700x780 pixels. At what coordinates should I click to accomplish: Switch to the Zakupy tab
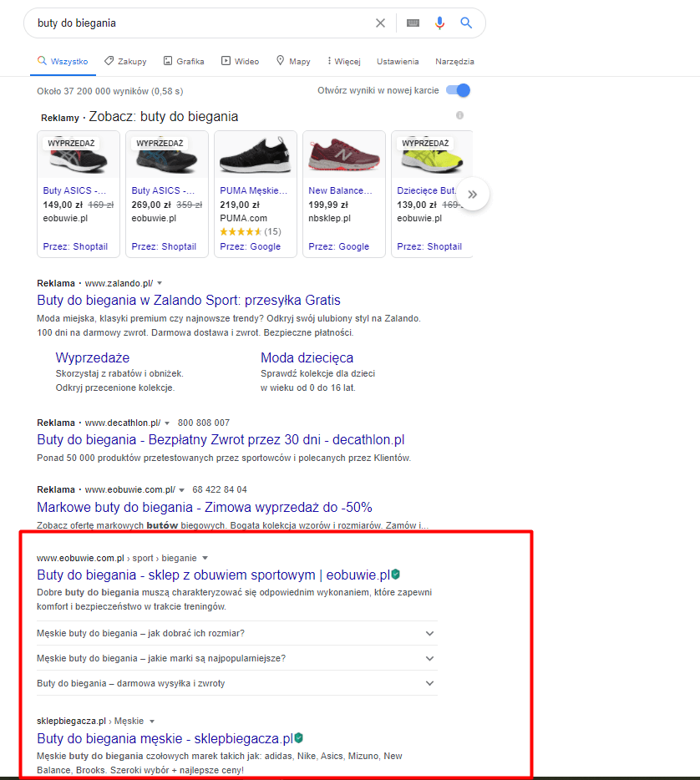125,61
